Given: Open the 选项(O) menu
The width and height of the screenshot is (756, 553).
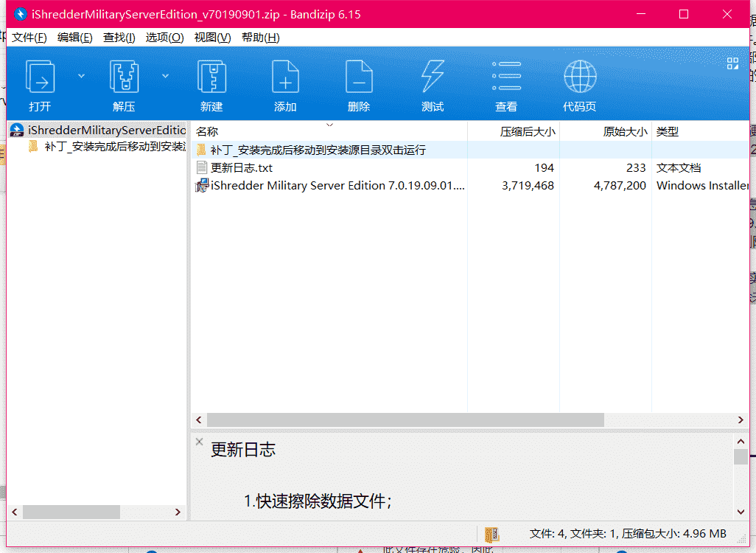Looking at the screenshot, I should 164,38.
